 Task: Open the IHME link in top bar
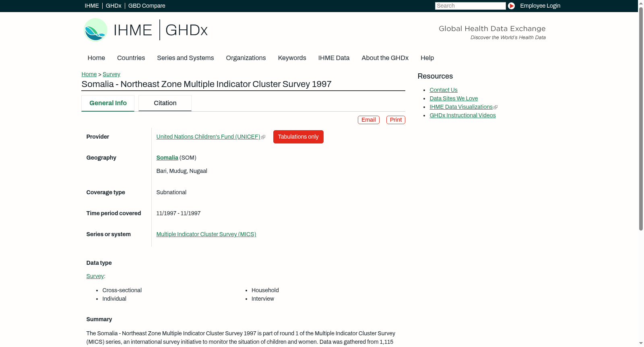tap(92, 6)
